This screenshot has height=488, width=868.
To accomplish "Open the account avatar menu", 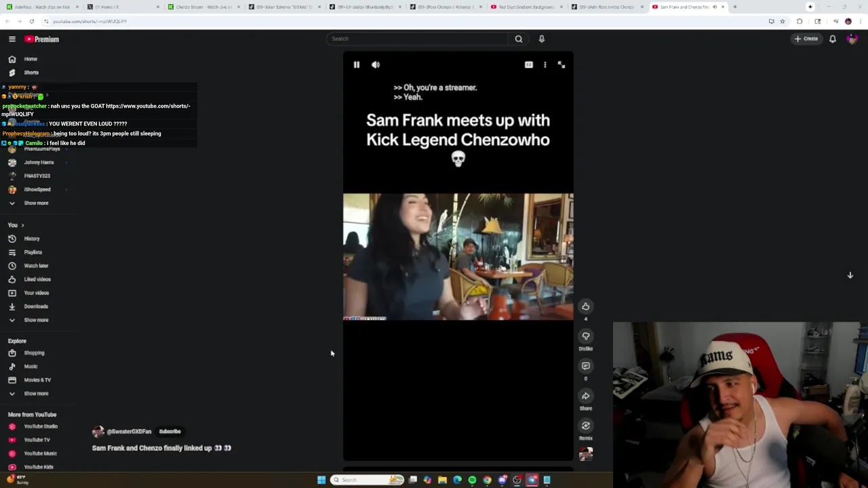I will (x=852, y=39).
